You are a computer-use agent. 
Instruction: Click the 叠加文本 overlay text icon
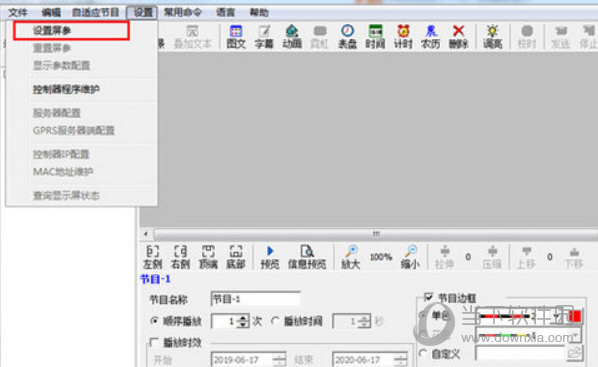pos(192,37)
